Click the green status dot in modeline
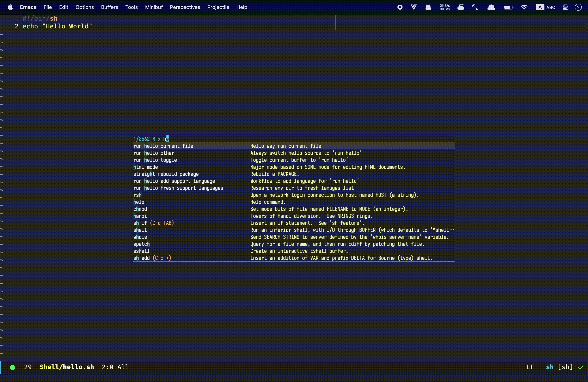This screenshot has height=382, width=588. click(13, 367)
